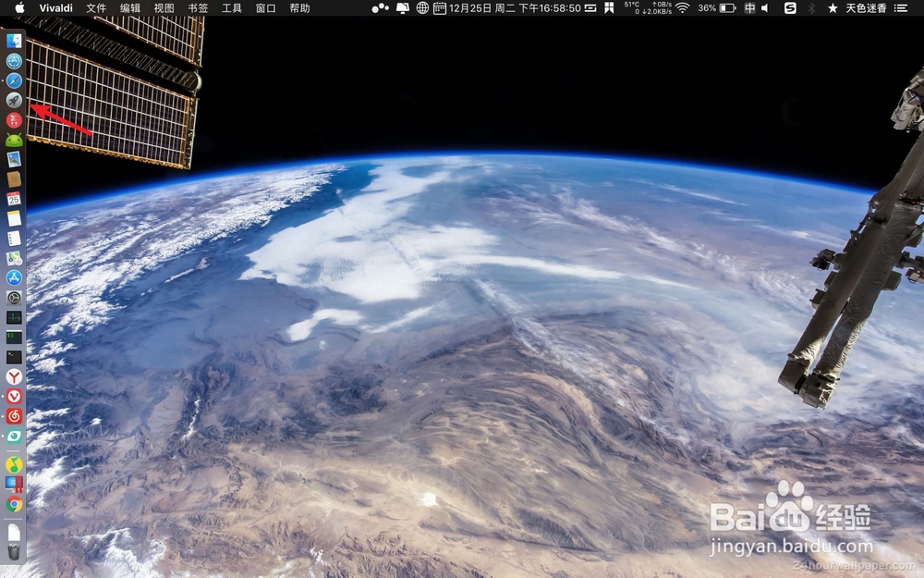Open Parallels Windows icon in dock
The width and height of the screenshot is (924, 578).
pyautogui.click(x=14, y=485)
